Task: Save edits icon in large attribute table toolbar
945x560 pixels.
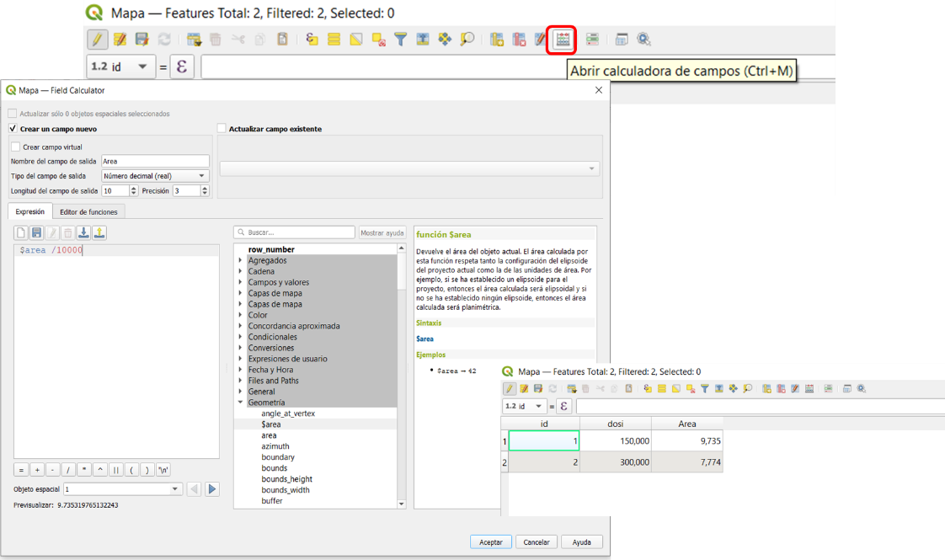Action: pos(141,40)
